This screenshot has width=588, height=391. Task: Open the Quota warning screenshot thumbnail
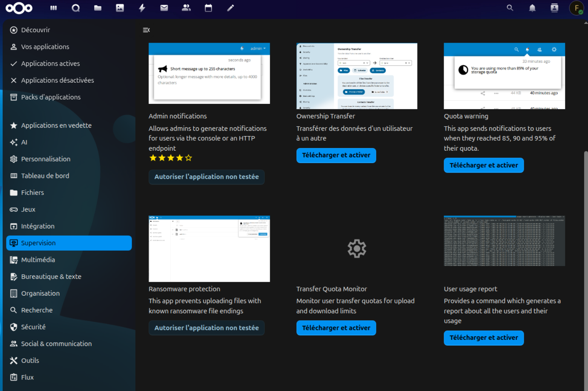pos(504,76)
